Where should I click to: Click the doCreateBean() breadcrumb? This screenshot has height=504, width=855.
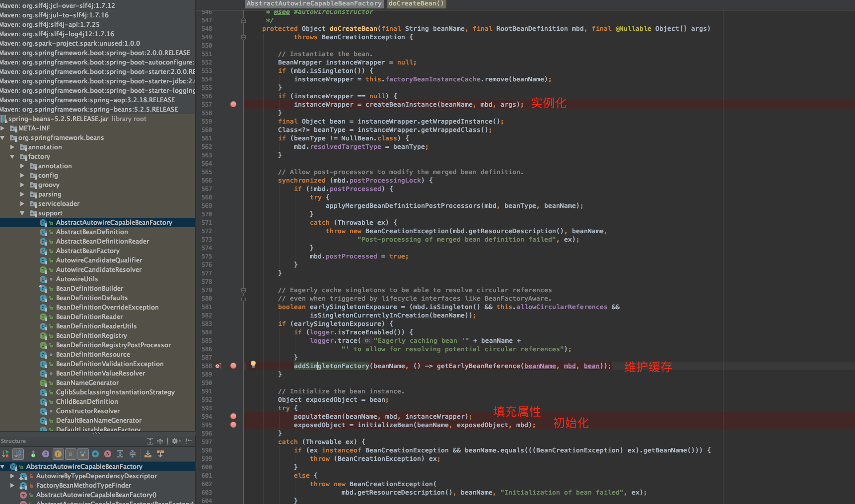pos(416,3)
